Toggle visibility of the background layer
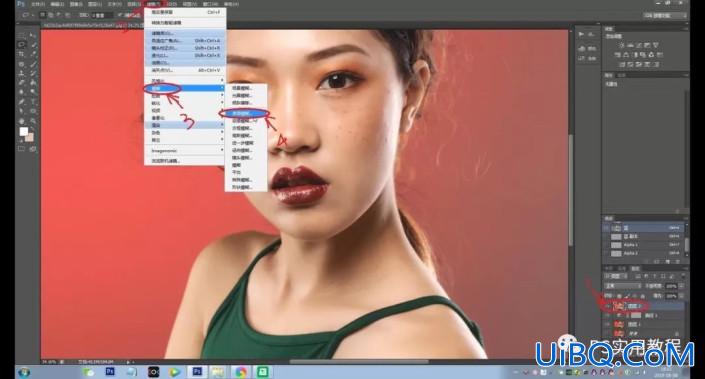This screenshot has height=379, width=705. pos(607,334)
